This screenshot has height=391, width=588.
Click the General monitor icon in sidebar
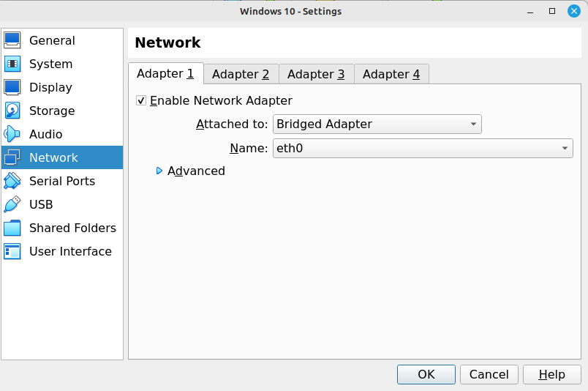click(12, 40)
